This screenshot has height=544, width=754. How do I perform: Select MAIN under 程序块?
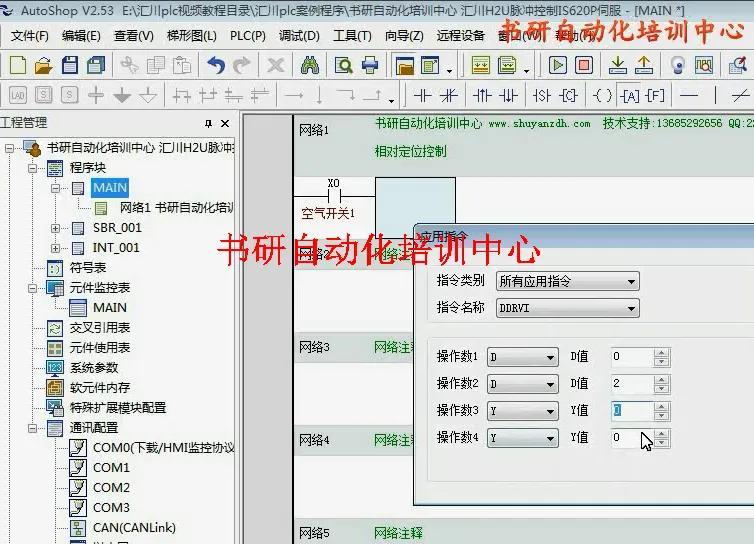pos(110,188)
